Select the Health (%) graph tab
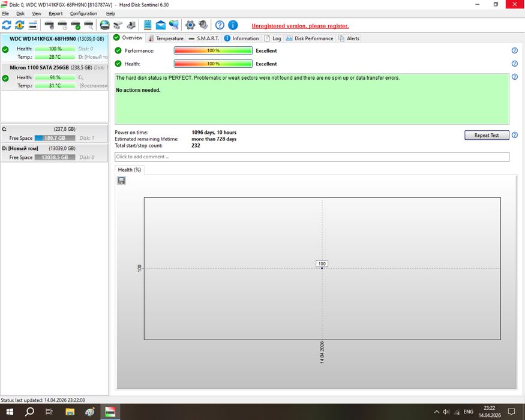The height and width of the screenshot is (420, 525). 129,170
